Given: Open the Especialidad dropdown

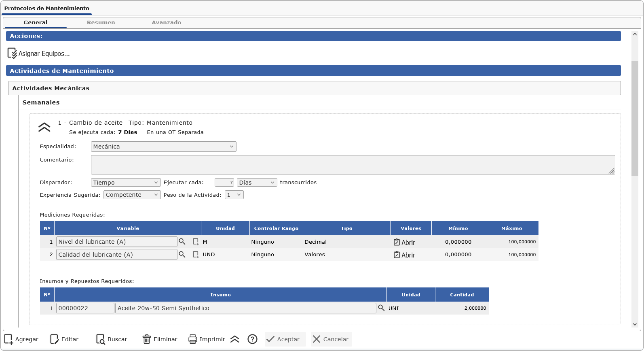Looking at the screenshot, I should click(x=163, y=147).
